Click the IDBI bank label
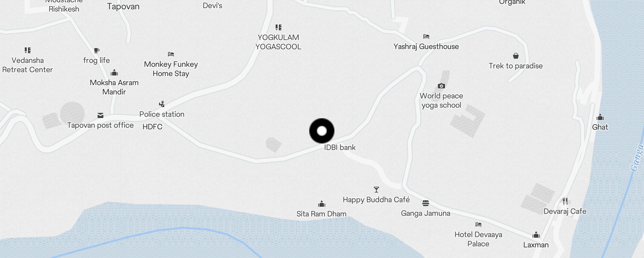Viewport: 644px width, 258px height. coord(340,147)
